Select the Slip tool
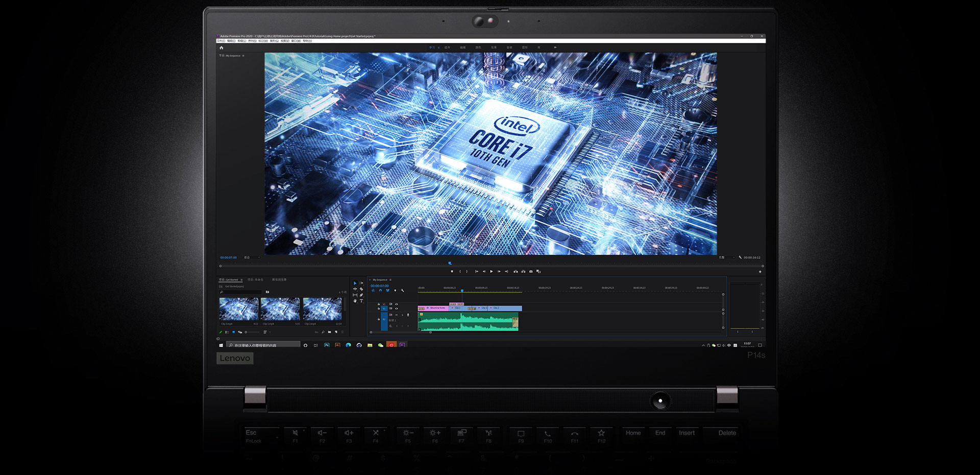Viewport: 980px width, 475px height. click(355, 295)
